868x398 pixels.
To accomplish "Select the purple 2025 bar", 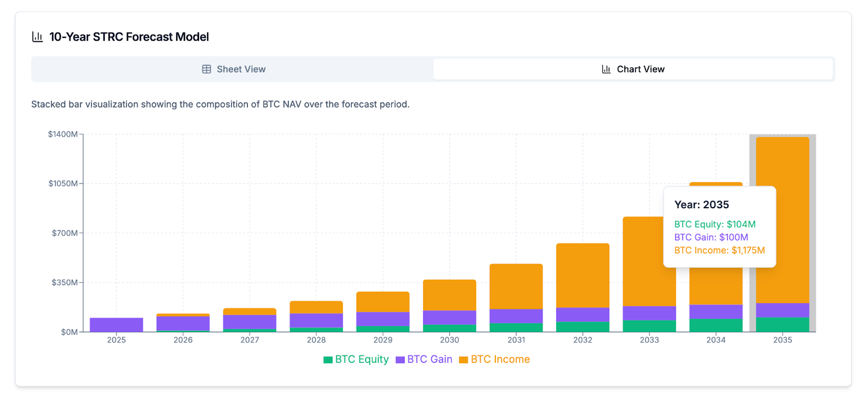I will coord(116,325).
